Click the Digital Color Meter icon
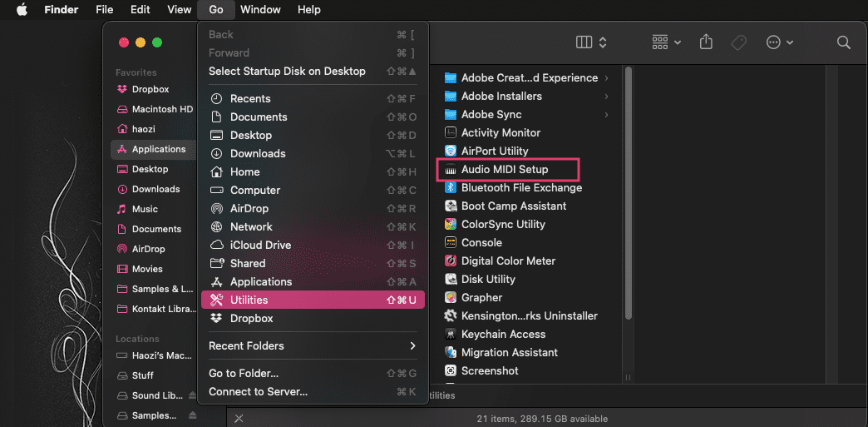 [x=451, y=261]
